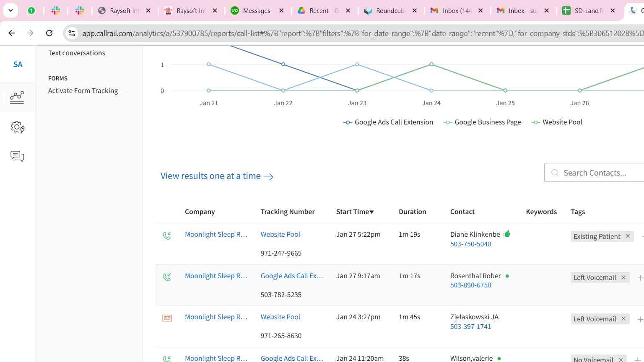Viewport: 644px width, 362px height.
Task: Open the second Slack pinned tab
Action: pyautogui.click(x=80, y=10)
